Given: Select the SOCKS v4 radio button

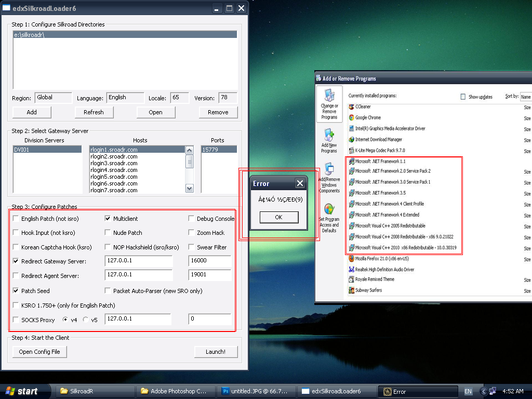Looking at the screenshot, I should coord(65,320).
